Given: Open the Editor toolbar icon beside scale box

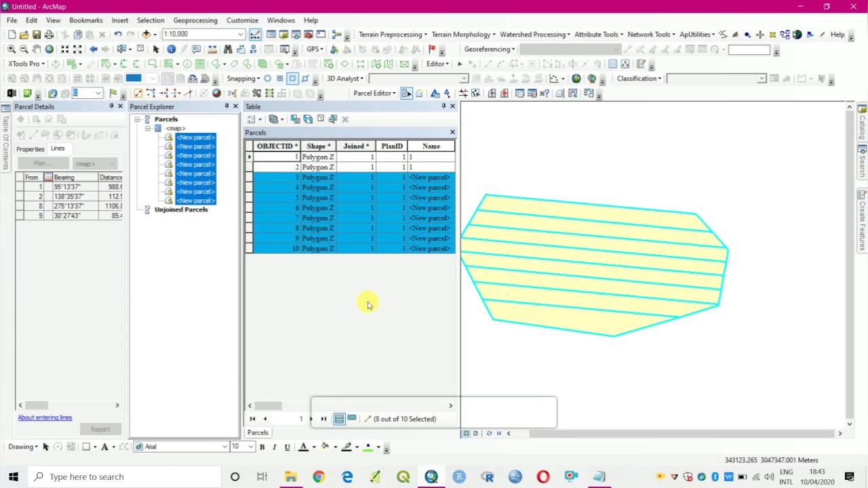Looking at the screenshot, I should [255, 35].
